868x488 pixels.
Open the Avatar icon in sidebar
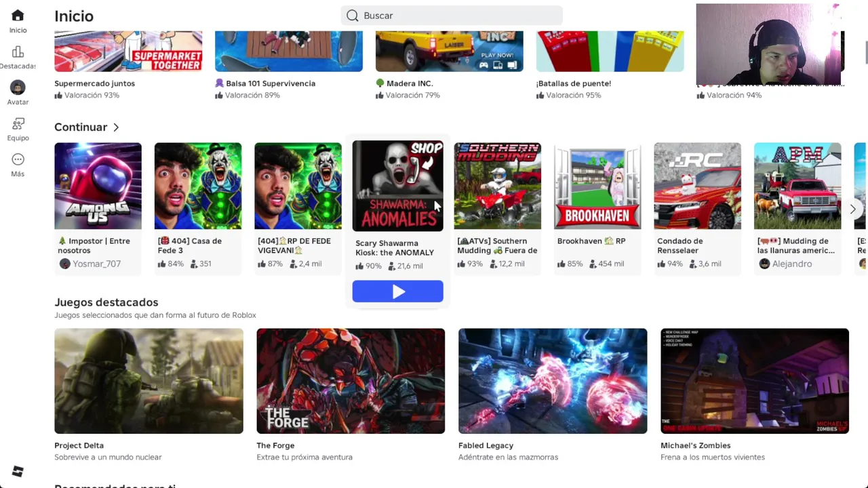18,87
